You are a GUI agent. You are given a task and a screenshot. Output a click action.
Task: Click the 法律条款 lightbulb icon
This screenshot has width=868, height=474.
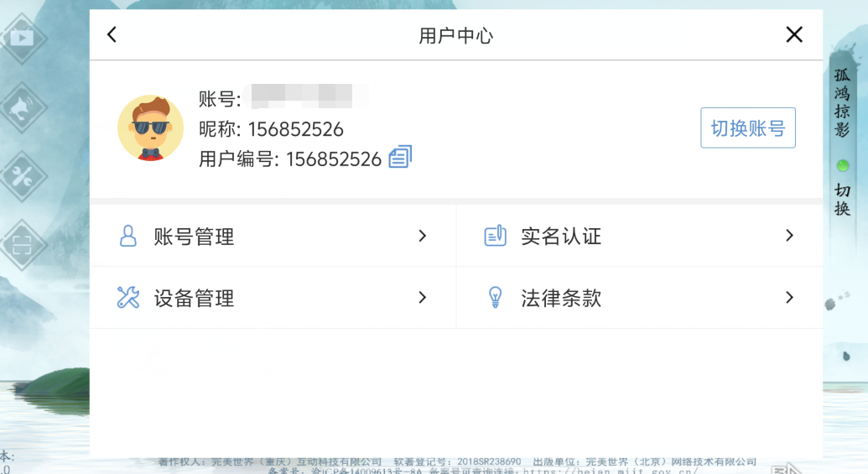click(x=495, y=297)
